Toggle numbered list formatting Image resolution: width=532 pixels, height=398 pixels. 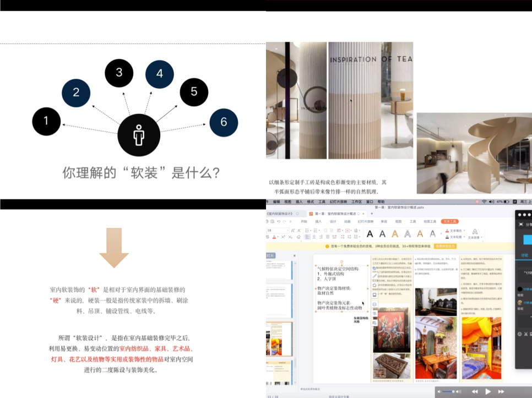[x=316, y=231]
